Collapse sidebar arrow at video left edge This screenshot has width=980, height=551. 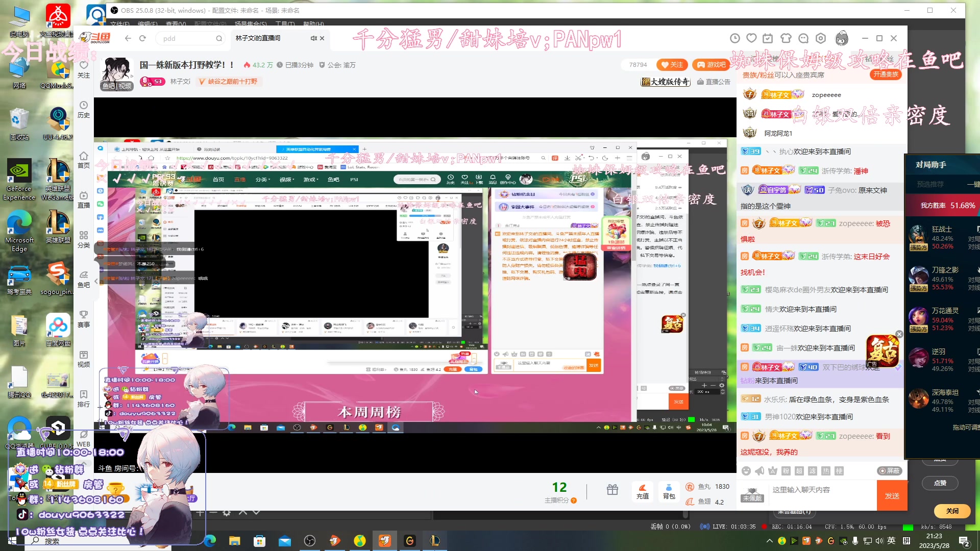coord(96,281)
